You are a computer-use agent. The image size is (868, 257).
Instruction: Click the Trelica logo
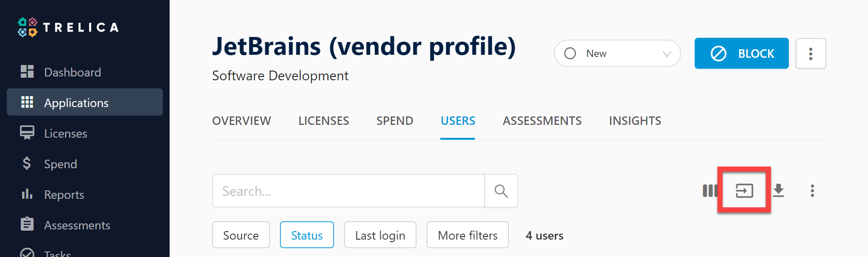click(x=68, y=27)
